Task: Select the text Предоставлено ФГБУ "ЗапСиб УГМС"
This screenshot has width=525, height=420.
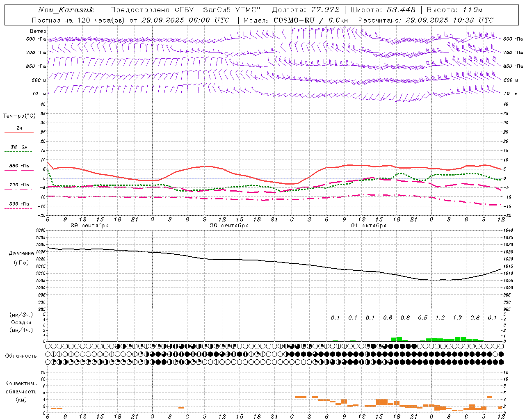Action: pyautogui.click(x=186, y=10)
